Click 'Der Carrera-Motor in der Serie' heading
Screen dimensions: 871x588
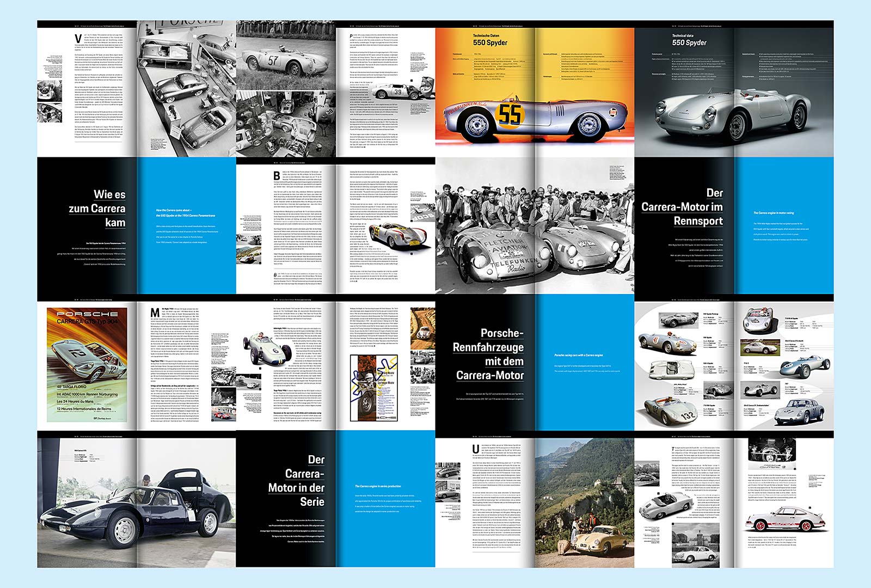click(x=296, y=481)
